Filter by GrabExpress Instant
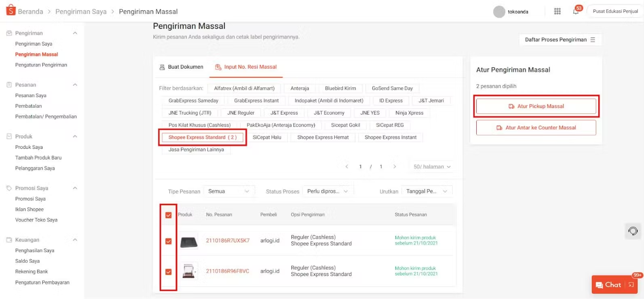Image resolution: width=644 pixels, height=299 pixels. point(256,101)
